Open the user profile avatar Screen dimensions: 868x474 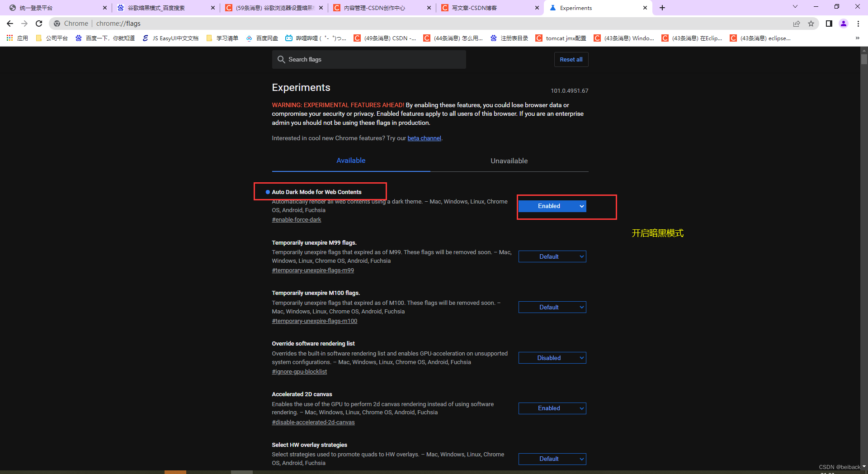[x=844, y=24]
